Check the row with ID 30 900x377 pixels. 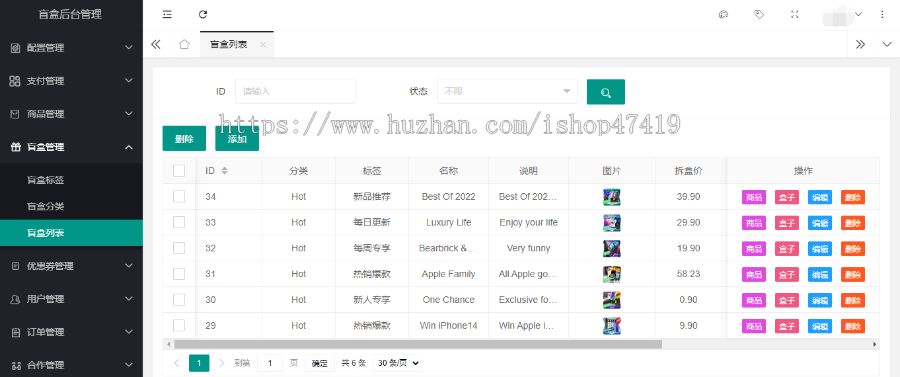coord(179,300)
